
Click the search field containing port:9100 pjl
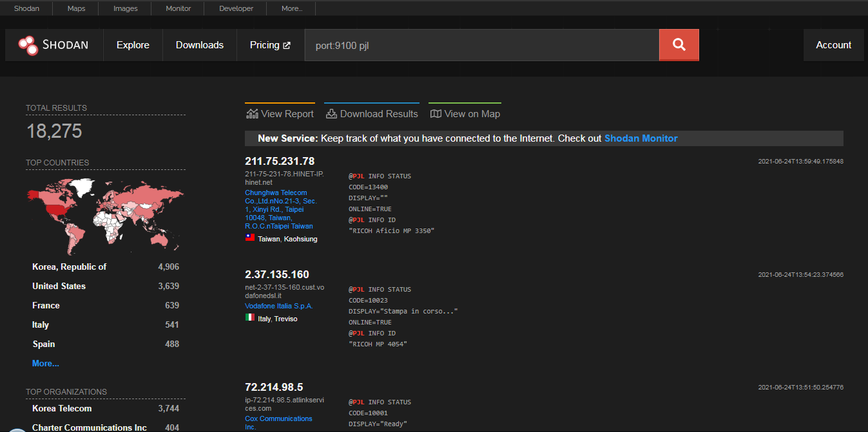point(482,45)
